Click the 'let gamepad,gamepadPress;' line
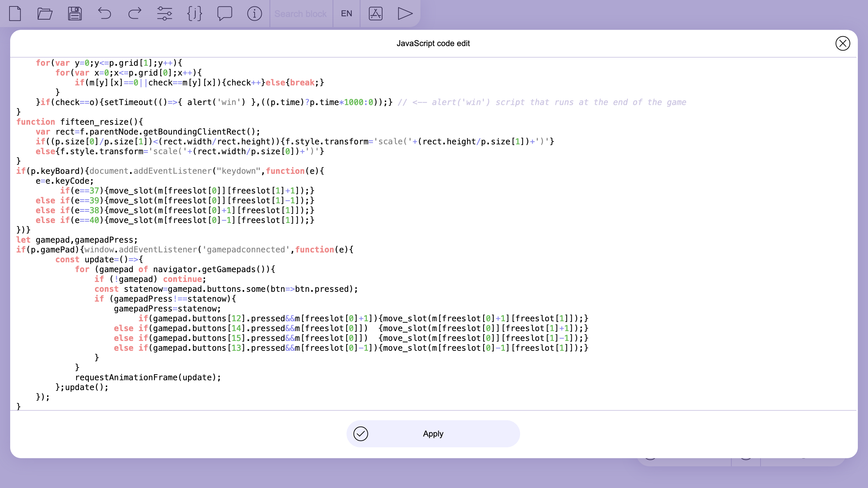 pos(77,240)
